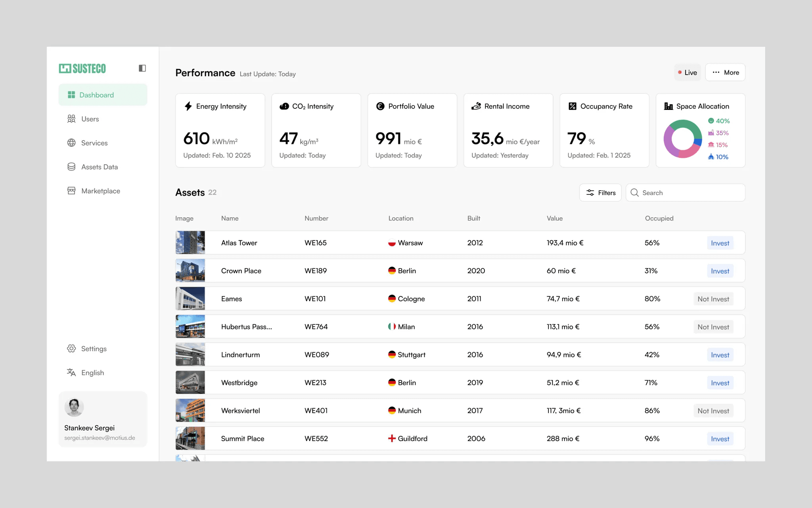Click the SUSTECO logo

(82, 69)
